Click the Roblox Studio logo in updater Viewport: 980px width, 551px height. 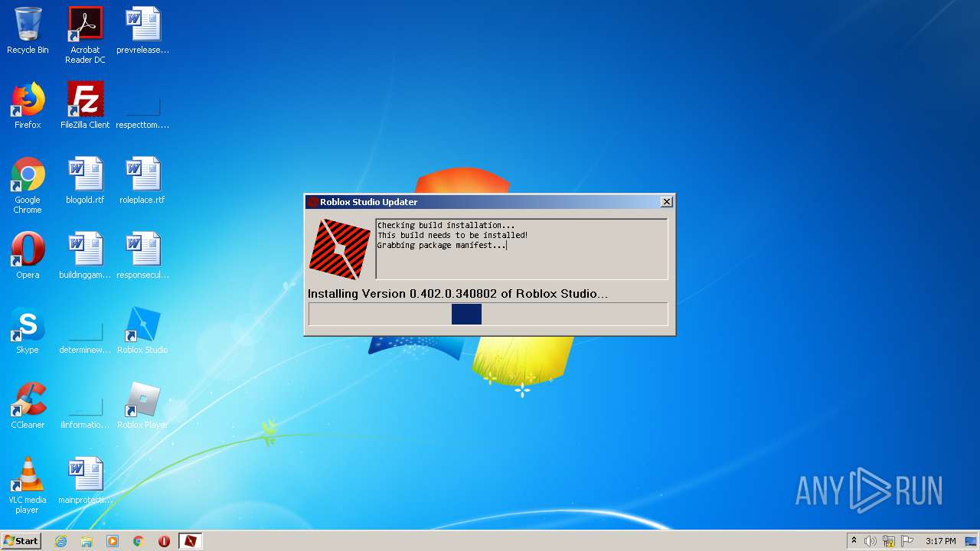[340, 249]
